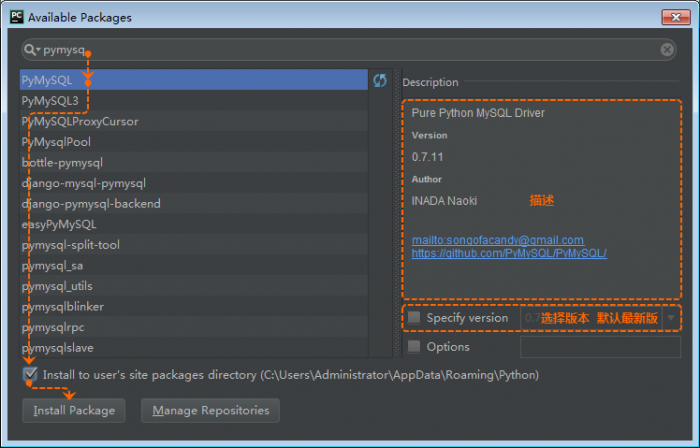
Task: Click the reload packages list icon
Action: 380,81
